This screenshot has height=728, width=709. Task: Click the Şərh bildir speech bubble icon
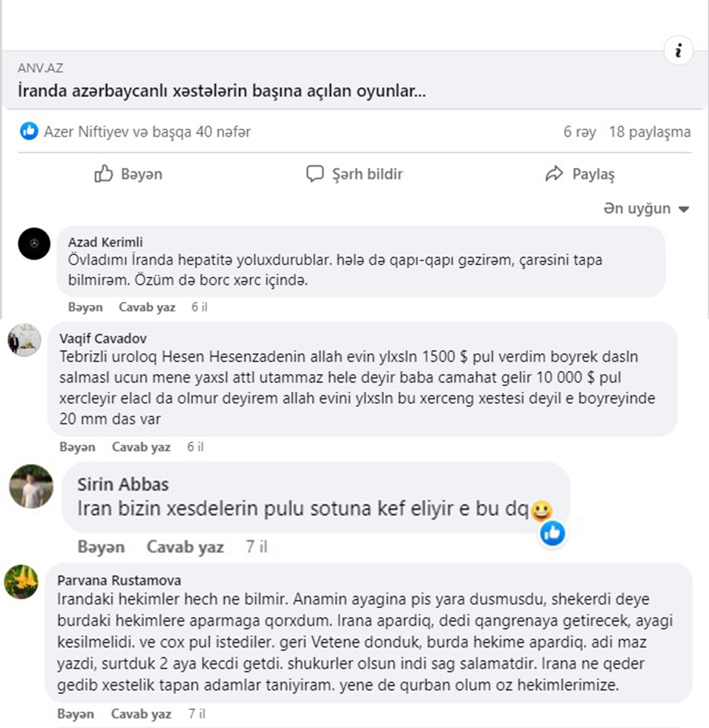pyautogui.click(x=315, y=173)
